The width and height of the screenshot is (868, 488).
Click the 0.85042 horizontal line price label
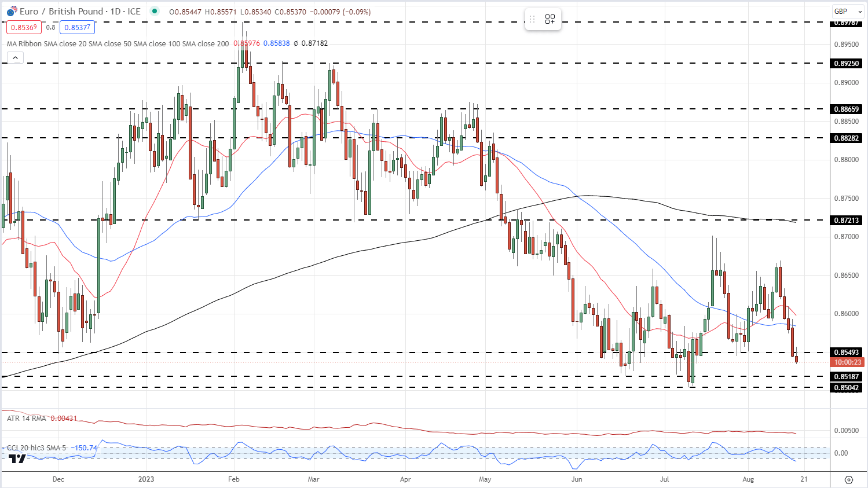tap(847, 388)
